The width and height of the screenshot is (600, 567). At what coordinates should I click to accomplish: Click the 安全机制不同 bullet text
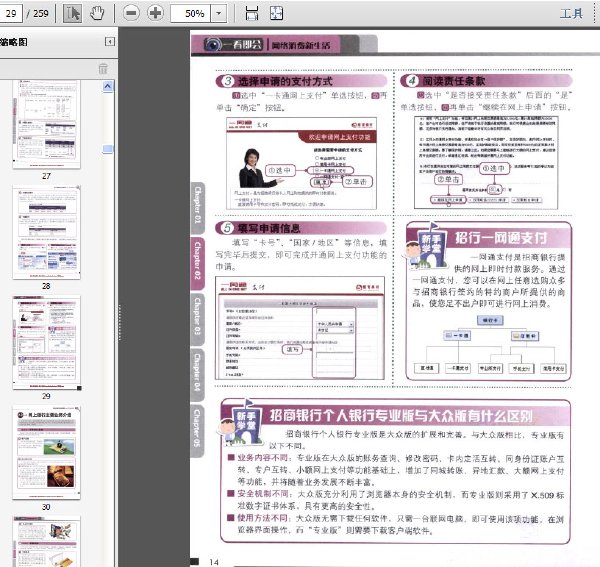(262, 494)
